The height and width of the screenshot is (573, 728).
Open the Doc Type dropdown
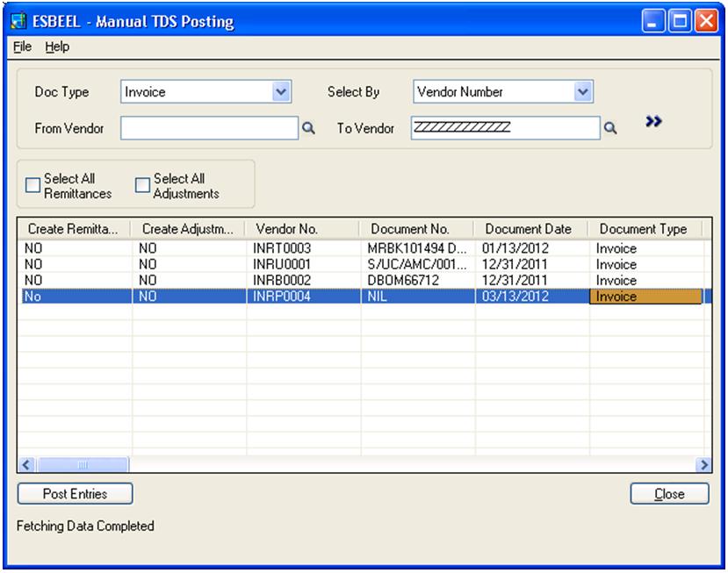click(x=281, y=92)
